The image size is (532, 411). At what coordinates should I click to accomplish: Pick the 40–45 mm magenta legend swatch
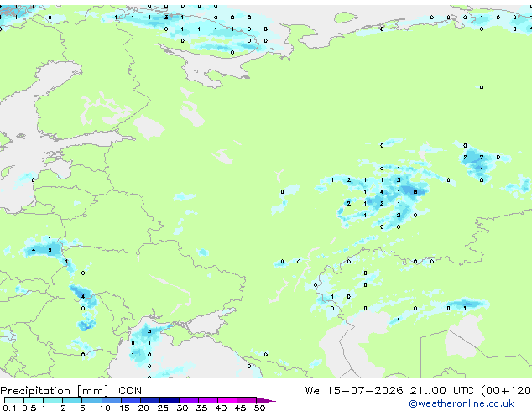(227, 400)
